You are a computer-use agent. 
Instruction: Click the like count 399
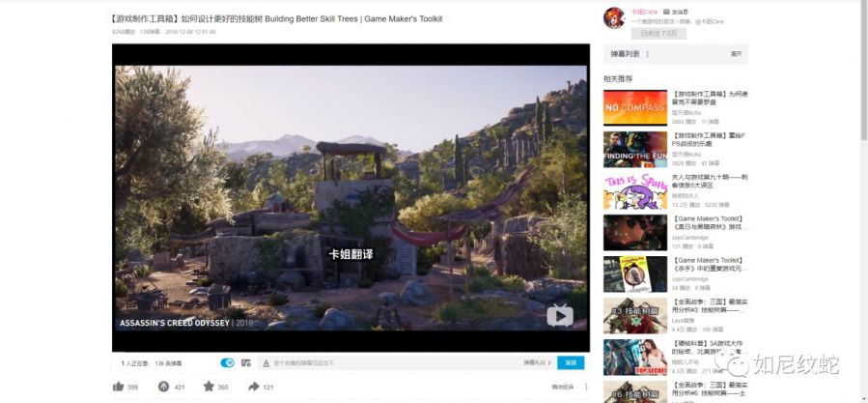tap(133, 388)
